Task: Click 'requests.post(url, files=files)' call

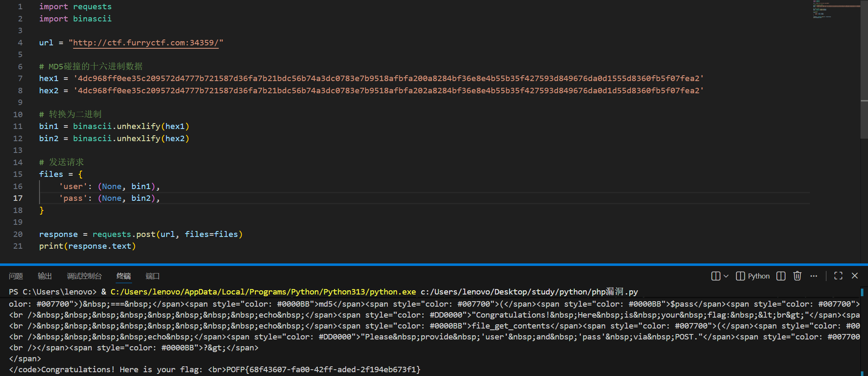Action: pos(167,234)
